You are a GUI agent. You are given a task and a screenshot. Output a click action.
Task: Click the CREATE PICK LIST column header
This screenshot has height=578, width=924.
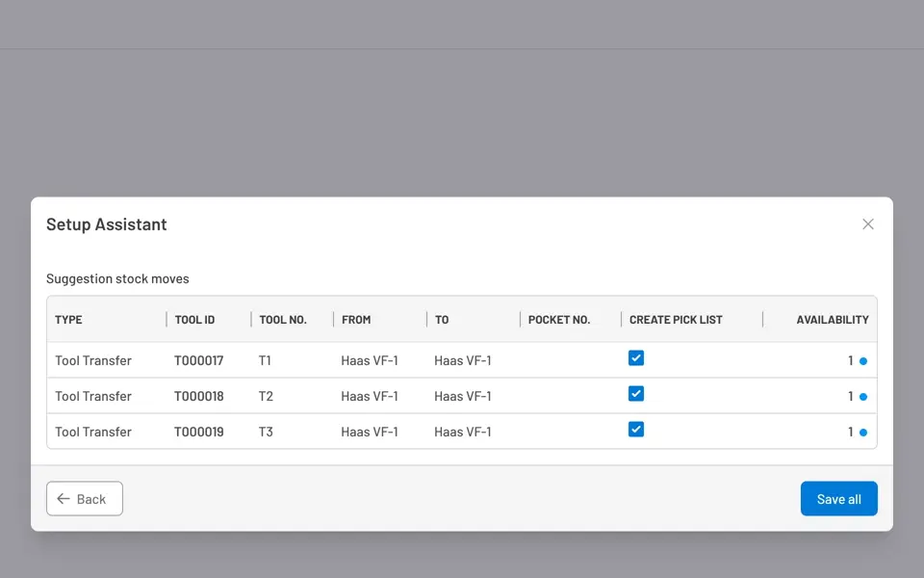676,320
